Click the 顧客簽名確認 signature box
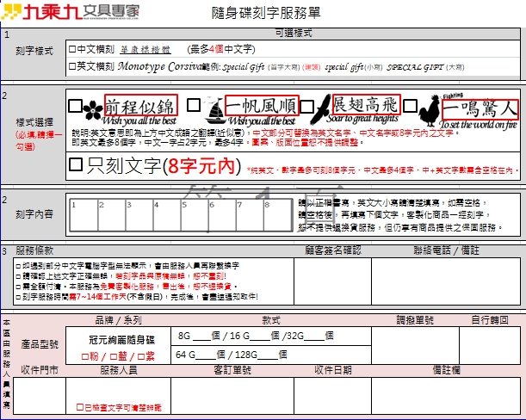 [333, 281]
